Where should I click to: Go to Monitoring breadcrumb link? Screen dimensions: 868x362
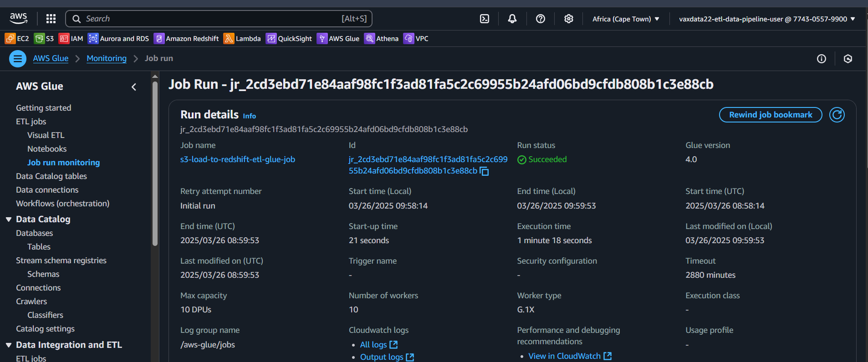click(x=107, y=58)
